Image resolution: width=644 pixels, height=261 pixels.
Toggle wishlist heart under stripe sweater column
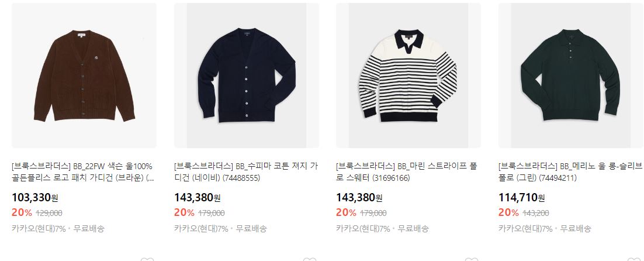pos(472,259)
